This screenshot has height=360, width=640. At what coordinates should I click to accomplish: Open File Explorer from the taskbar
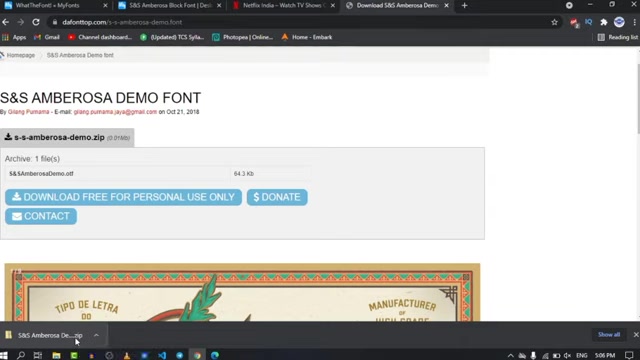pos(56,355)
